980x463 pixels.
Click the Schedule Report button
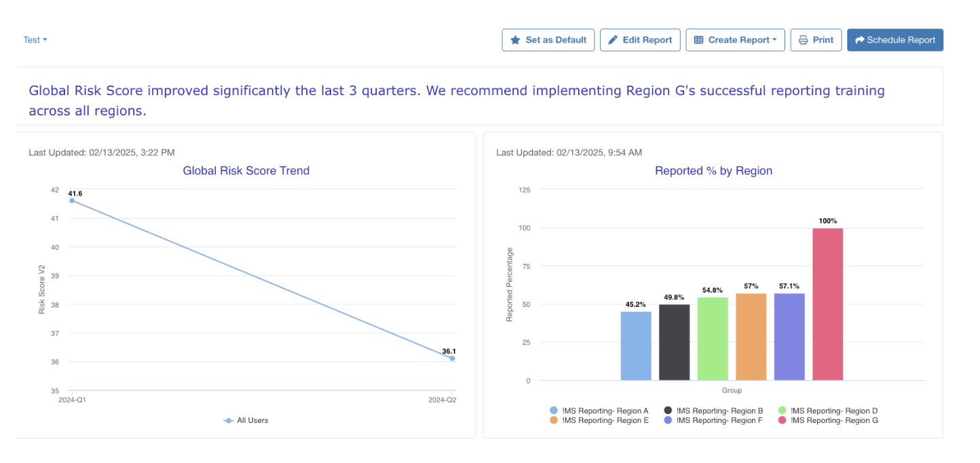(894, 39)
